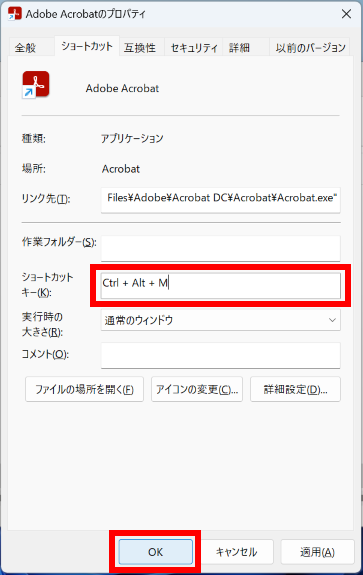Viewport: 363px width, 575px height.
Task: Click the 種類: label
Action: 34,139
